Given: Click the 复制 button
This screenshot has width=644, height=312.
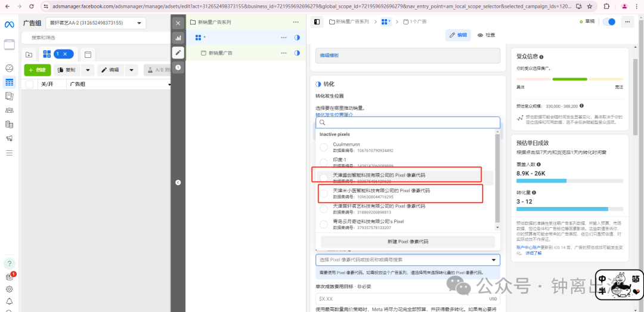Looking at the screenshot, I should click(x=67, y=70).
